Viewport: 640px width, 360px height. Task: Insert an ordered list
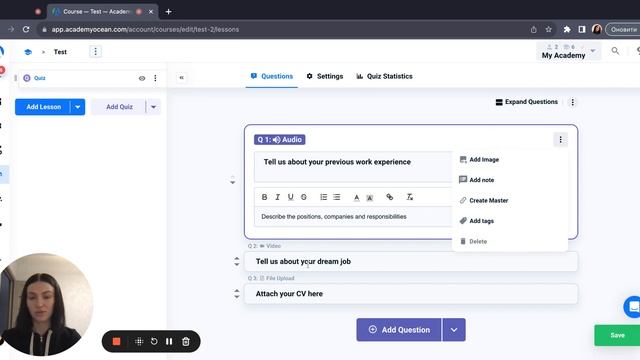[324, 197]
